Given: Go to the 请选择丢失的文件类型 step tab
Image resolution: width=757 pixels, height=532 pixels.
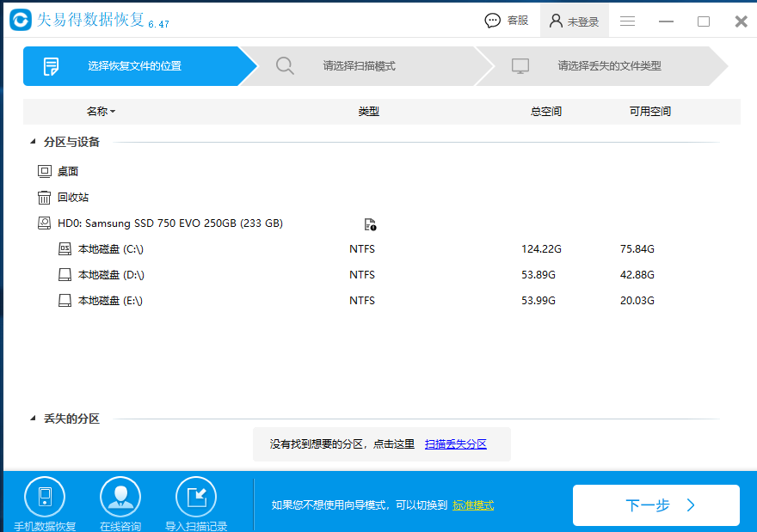Looking at the screenshot, I should [x=609, y=66].
